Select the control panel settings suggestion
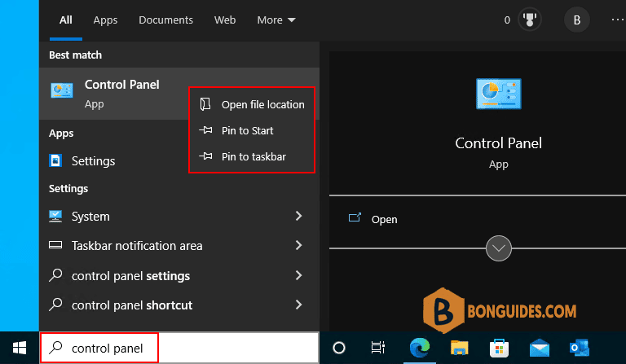The height and width of the screenshot is (364, 626). point(179,275)
